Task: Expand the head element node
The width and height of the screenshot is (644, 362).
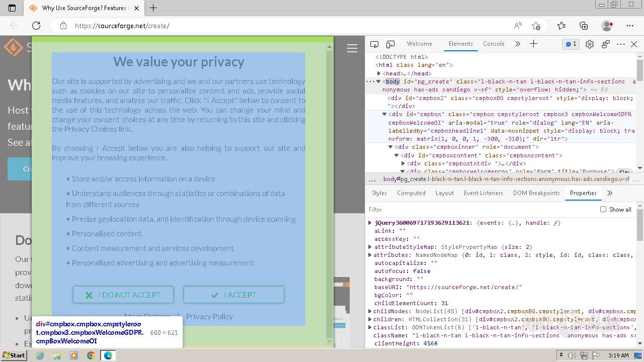Action: pyautogui.click(x=379, y=73)
